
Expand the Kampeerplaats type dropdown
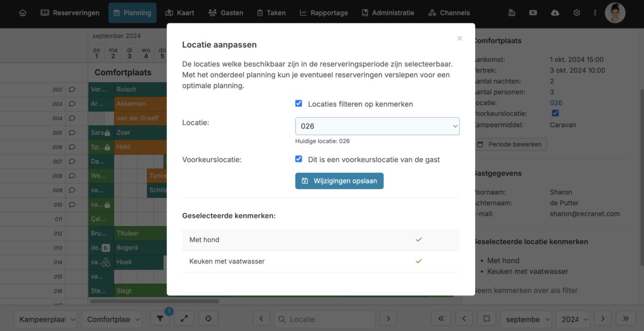click(x=46, y=319)
